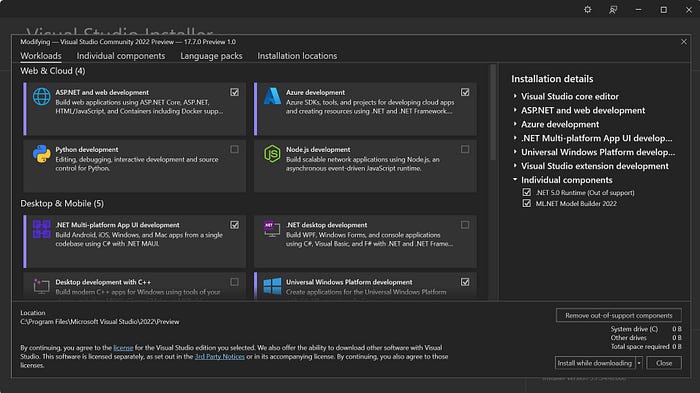Check .NET desktop development workload
The width and height of the screenshot is (700, 393).
465,225
